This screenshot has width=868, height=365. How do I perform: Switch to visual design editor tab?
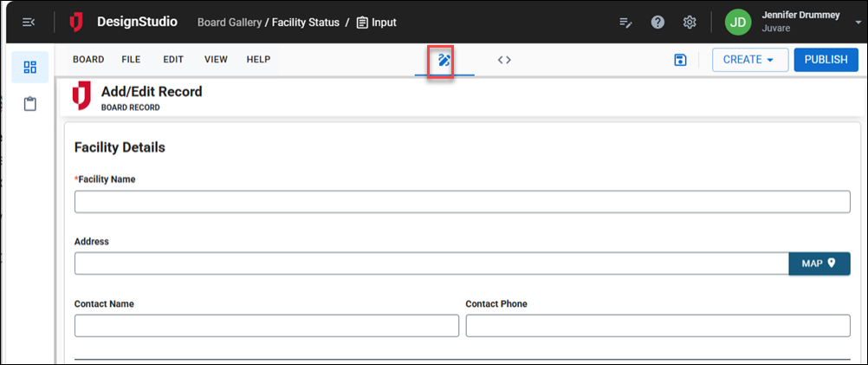click(x=444, y=60)
